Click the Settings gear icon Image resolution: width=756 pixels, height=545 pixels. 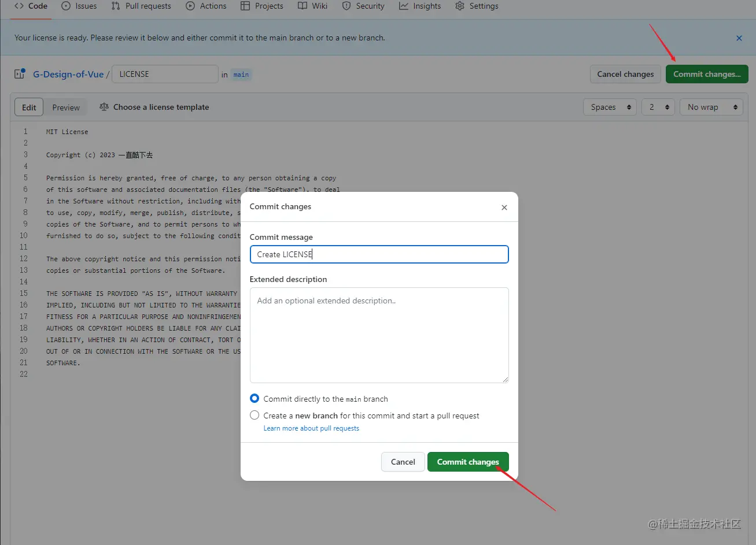click(x=460, y=6)
